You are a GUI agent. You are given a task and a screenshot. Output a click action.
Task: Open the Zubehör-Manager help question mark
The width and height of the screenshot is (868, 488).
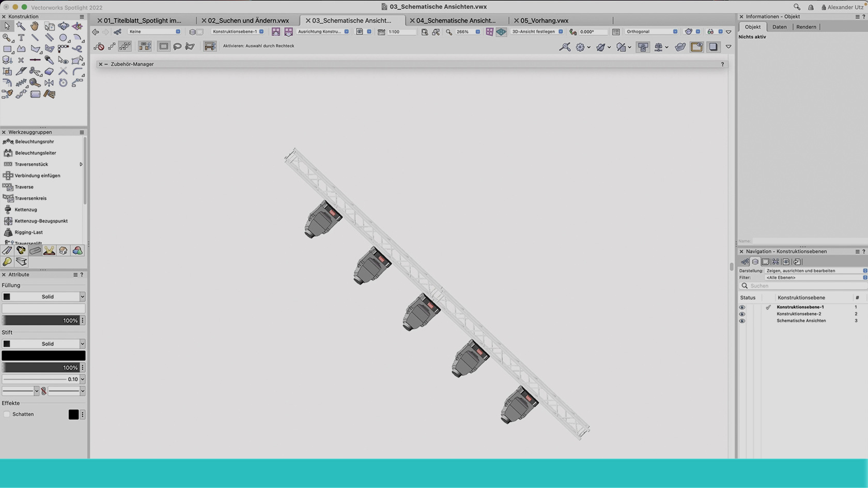tap(722, 64)
